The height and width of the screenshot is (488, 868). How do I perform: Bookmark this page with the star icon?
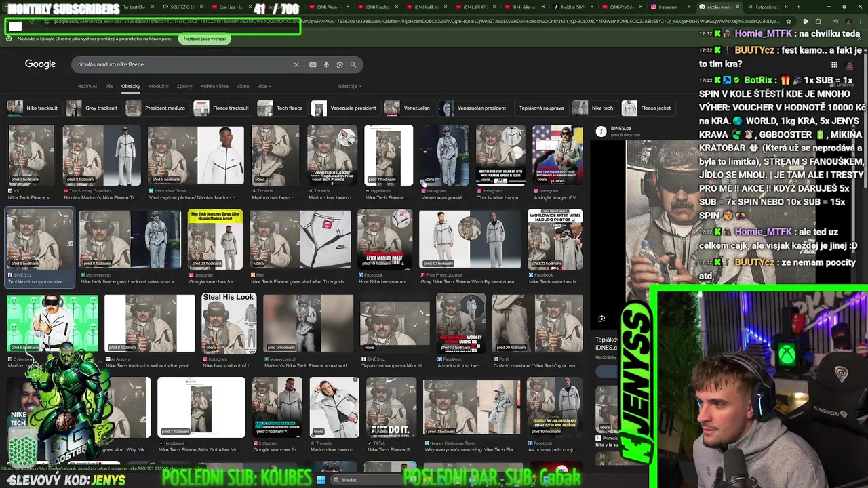coord(788,22)
